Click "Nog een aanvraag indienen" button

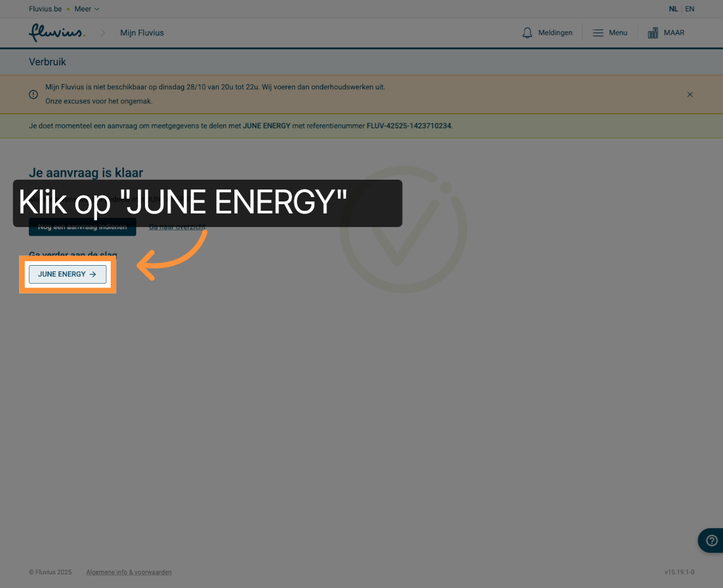click(82, 226)
